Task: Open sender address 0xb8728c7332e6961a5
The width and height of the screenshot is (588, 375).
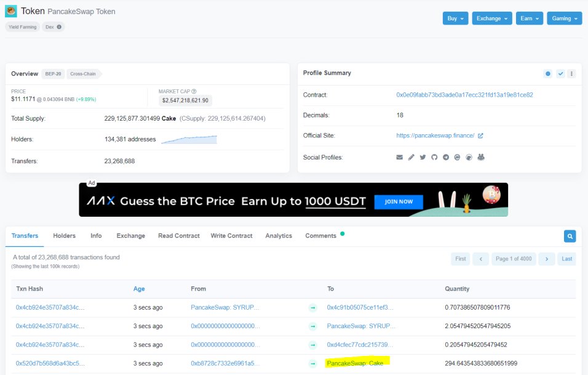Action: pos(225,363)
